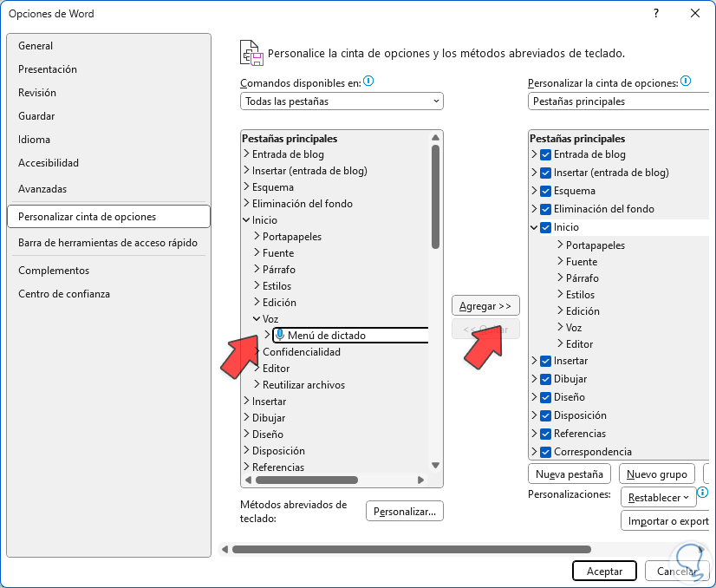Open the Centro de confianza category
The height and width of the screenshot is (588, 716).
coord(108,294)
